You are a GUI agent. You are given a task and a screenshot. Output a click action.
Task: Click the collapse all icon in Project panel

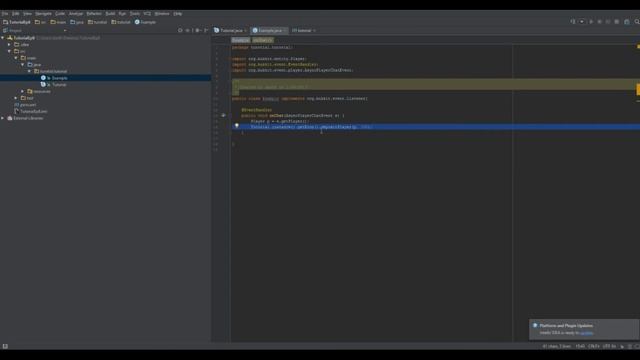point(188,30)
